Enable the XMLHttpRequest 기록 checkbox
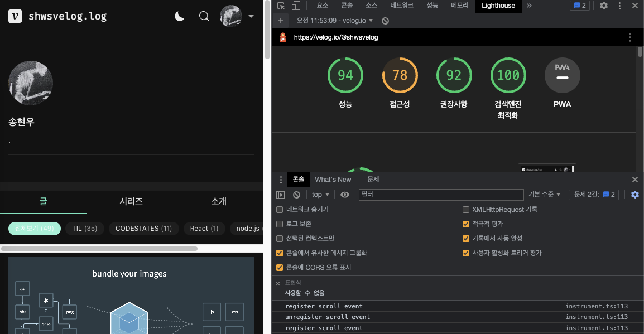The width and height of the screenshot is (644, 334). pyautogui.click(x=466, y=210)
